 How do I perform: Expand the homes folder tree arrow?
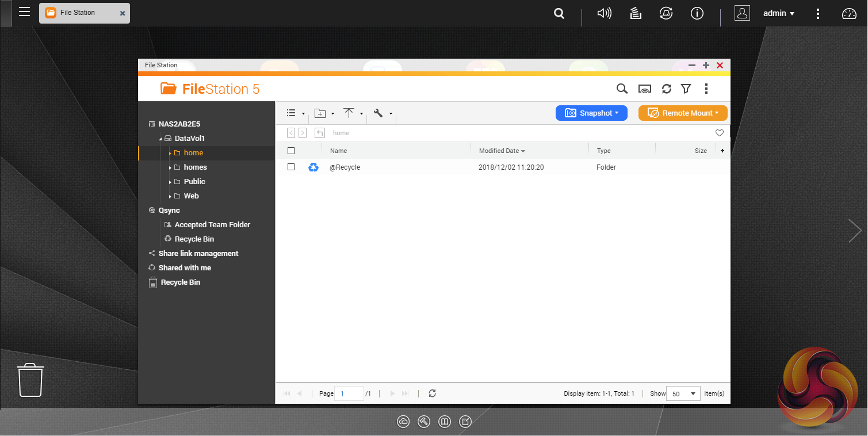(x=170, y=167)
